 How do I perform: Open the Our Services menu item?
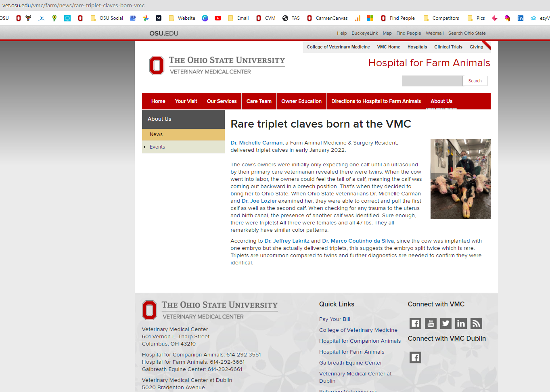(222, 101)
